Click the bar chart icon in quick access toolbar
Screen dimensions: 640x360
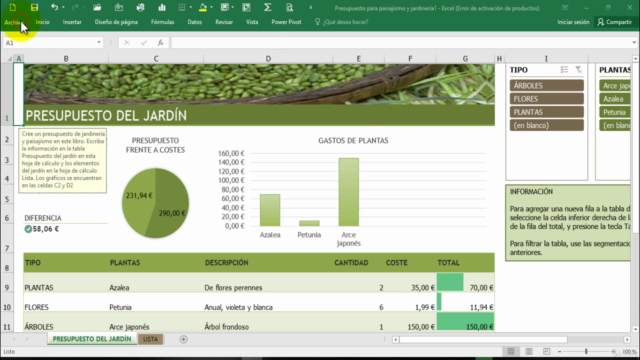162,7
